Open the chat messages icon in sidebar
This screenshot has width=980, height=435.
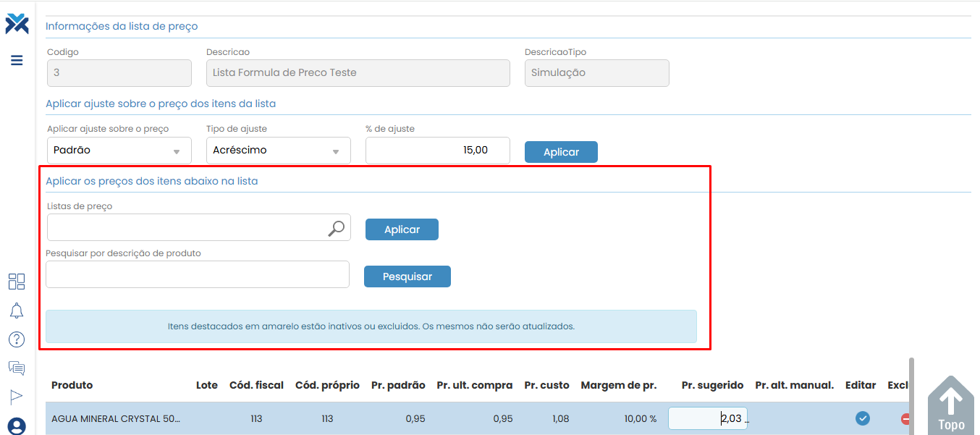point(17,368)
